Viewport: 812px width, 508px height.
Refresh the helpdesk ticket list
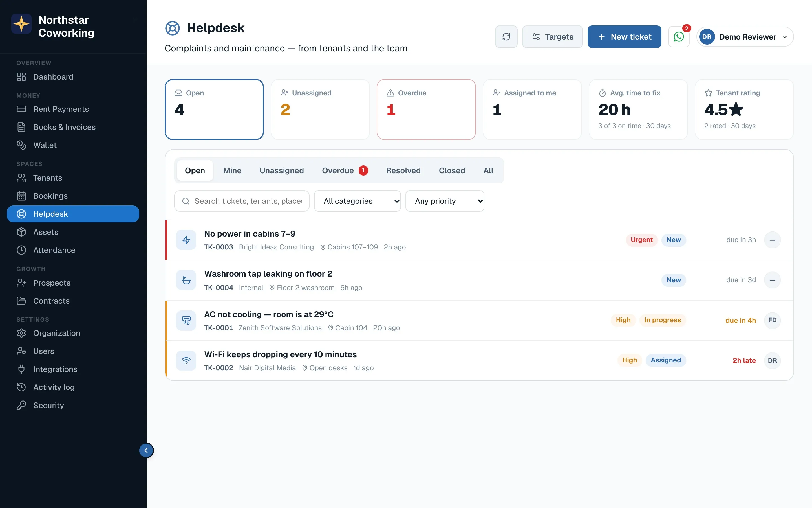(x=506, y=37)
